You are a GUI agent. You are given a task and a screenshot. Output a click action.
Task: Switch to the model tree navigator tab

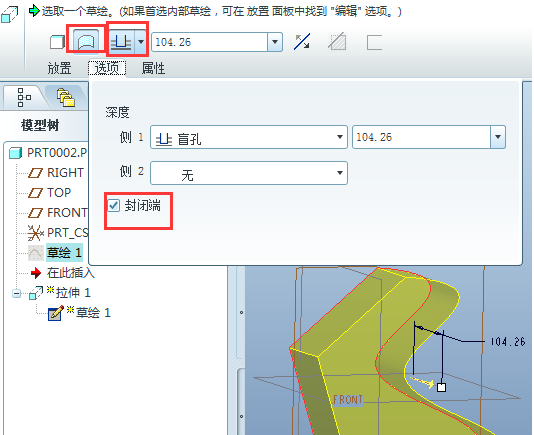pos(24,97)
